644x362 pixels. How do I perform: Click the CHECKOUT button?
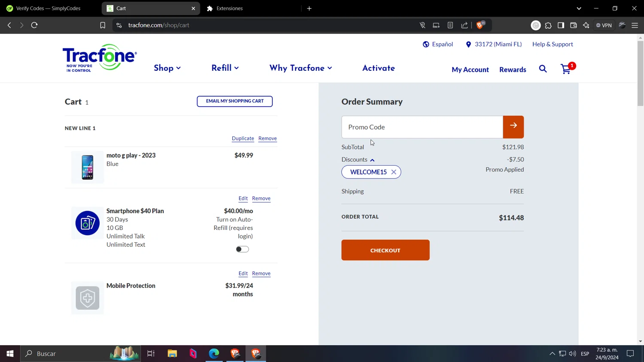tap(385, 250)
